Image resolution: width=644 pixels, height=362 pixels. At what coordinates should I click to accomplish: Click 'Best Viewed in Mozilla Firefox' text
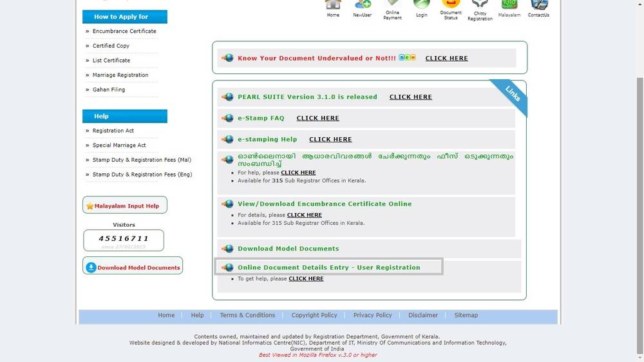tap(317, 355)
